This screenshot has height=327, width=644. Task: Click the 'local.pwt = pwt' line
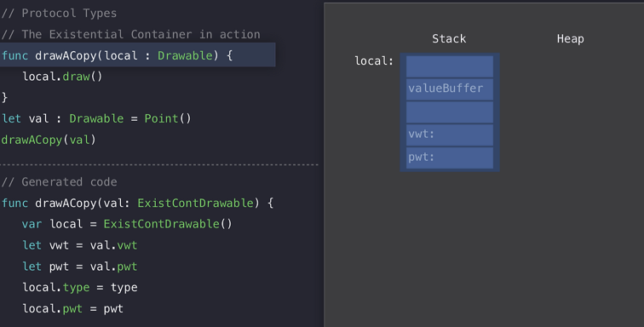pyautogui.click(x=72, y=308)
